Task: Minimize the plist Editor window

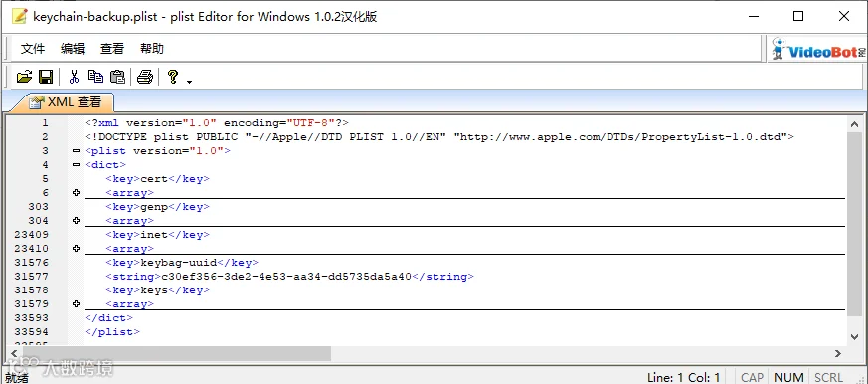Action: tap(754, 16)
